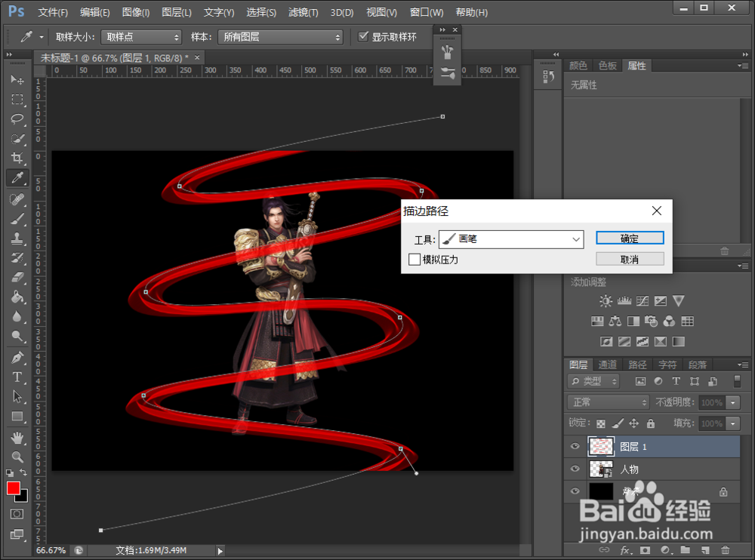The width and height of the screenshot is (755, 560).
Task: Select the Hand tool
Action: (17, 437)
